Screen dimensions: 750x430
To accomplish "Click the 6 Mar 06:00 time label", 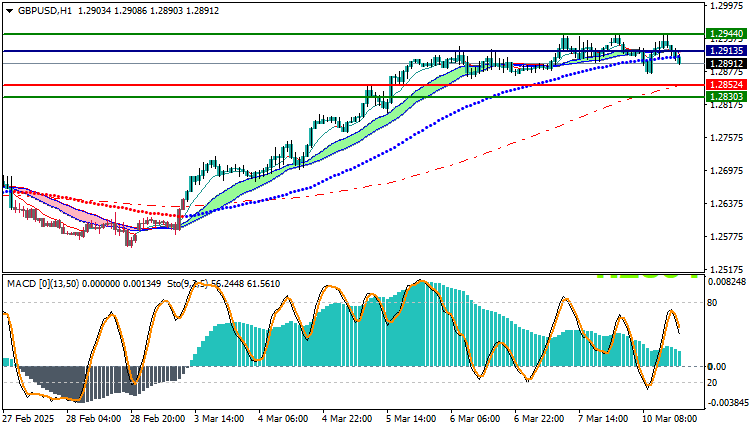I will pos(475,419).
